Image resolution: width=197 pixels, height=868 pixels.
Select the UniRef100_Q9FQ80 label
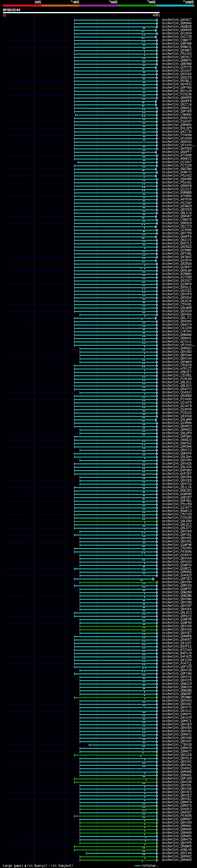coord(176,436)
